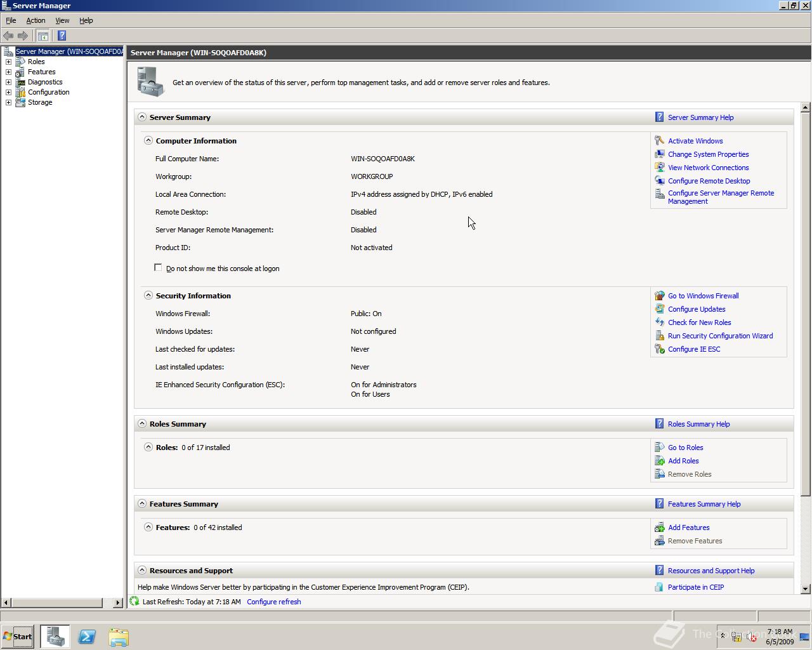
Task: Click the Configure Remote Desktop icon
Action: [660, 181]
